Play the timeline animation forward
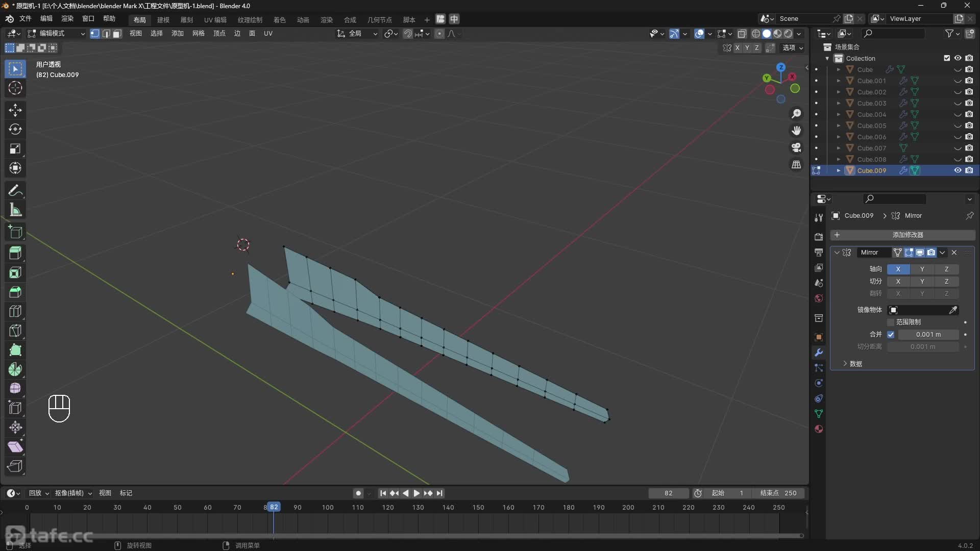The image size is (980, 551). pyautogui.click(x=416, y=493)
